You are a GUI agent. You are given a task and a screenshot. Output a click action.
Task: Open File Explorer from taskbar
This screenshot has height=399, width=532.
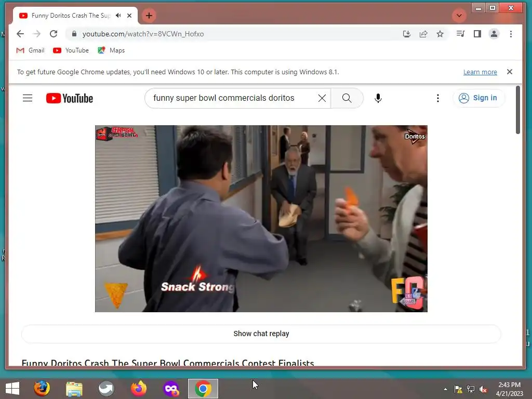[74, 389]
